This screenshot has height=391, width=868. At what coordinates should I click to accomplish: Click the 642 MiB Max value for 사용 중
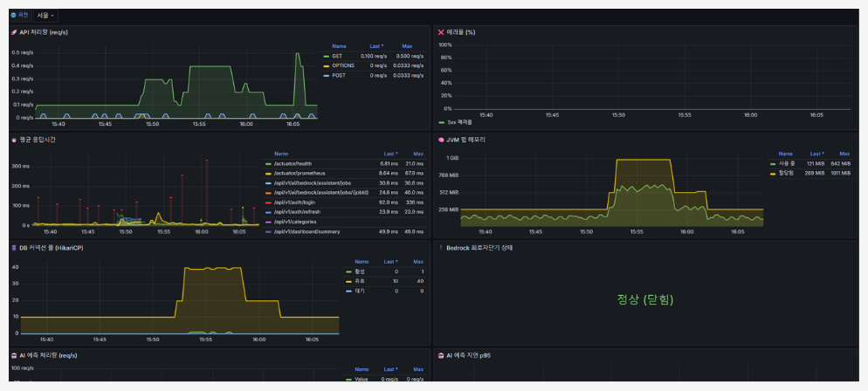tap(840, 164)
